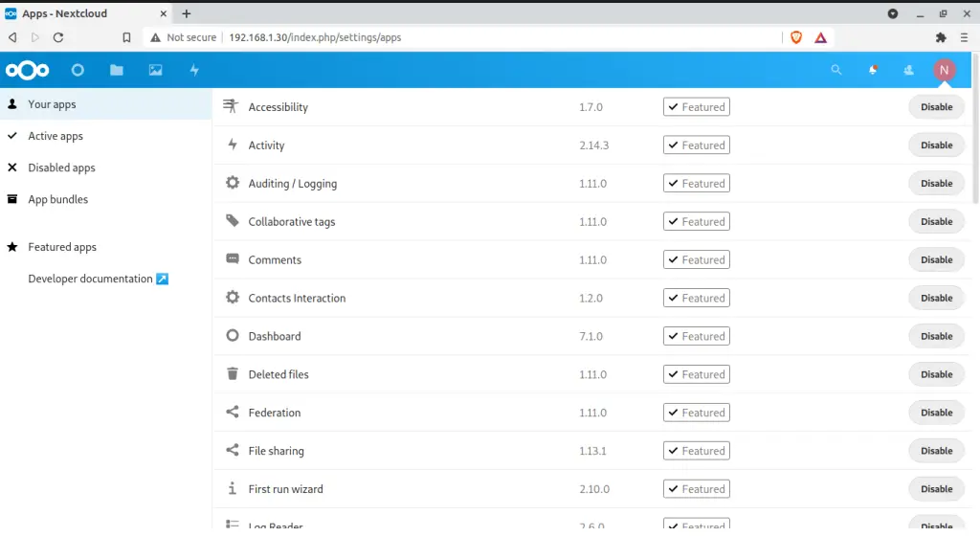
Task: Click the First run wizard info icon
Action: [x=233, y=488]
